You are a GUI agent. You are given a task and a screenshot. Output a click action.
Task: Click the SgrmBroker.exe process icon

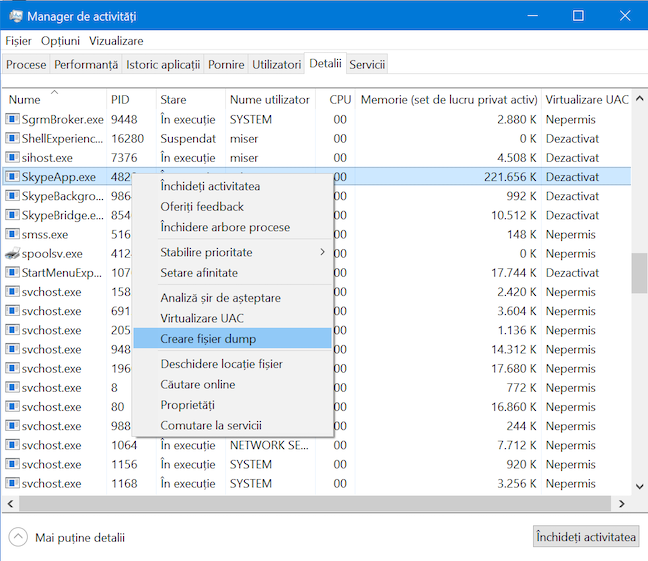click(x=12, y=119)
